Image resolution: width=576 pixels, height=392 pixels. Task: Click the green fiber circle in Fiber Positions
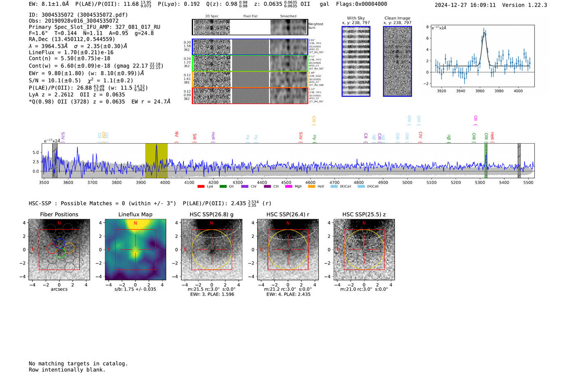(60, 253)
